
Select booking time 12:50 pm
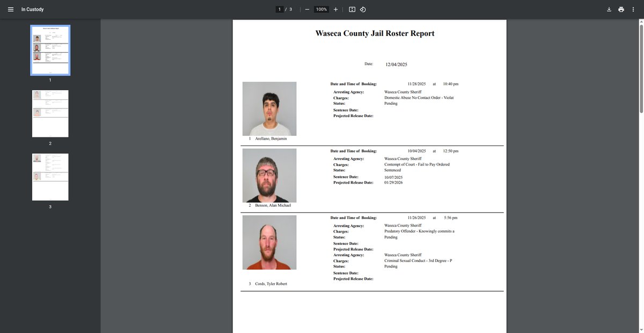451,151
